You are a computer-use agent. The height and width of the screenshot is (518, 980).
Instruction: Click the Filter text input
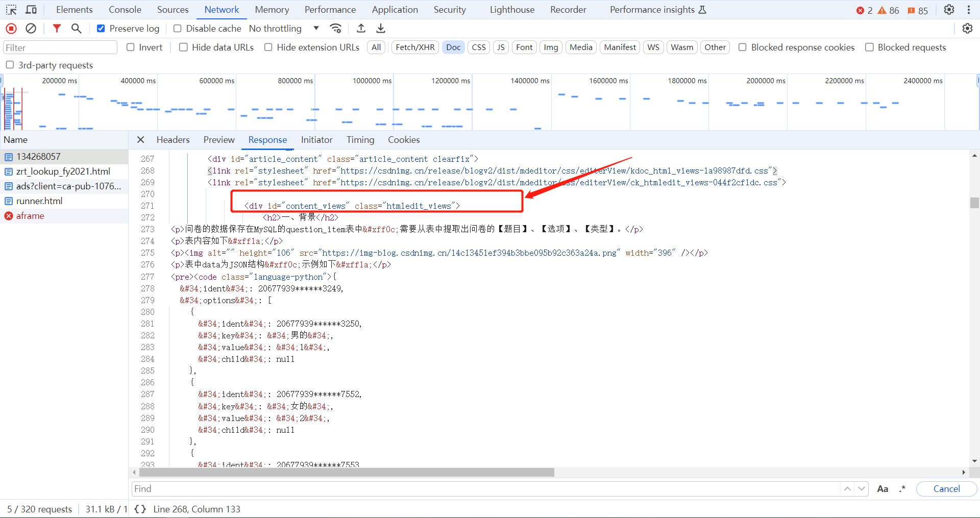click(60, 47)
